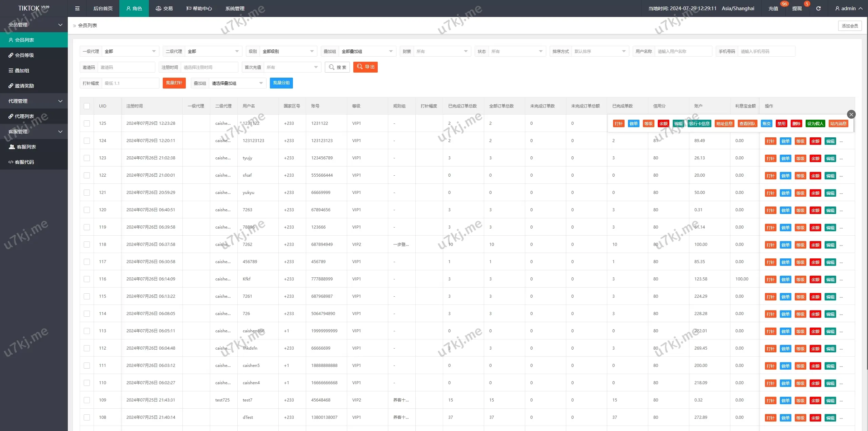Tick the checkbox for UID 125
This screenshot has width=868, height=431.
pos(87,123)
